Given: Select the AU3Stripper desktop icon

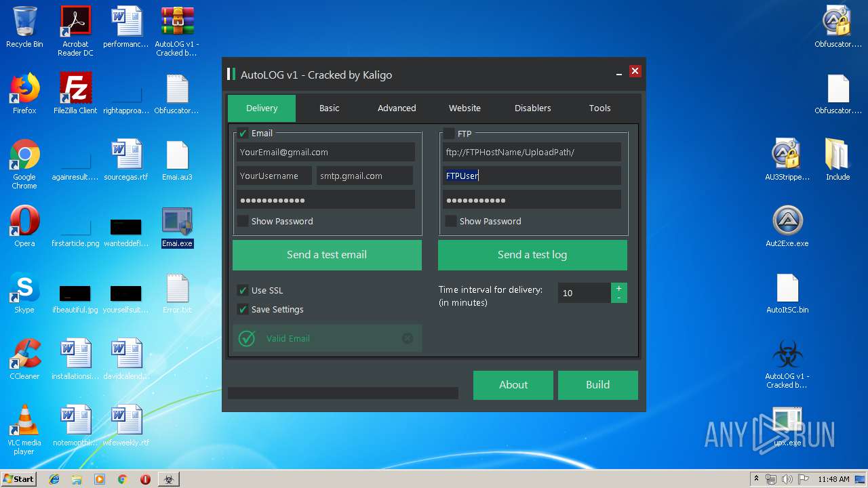Looking at the screenshot, I should click(787, 161).
